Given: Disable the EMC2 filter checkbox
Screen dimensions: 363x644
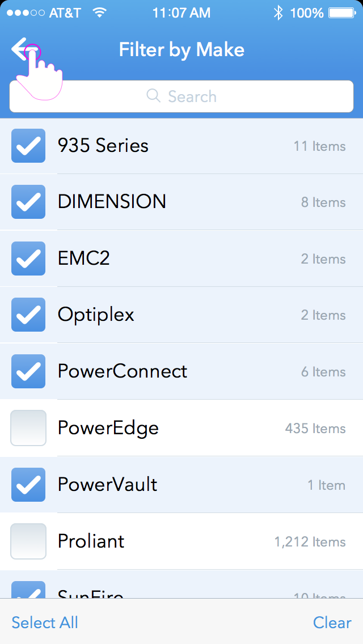Looking at the screenshot, I should 28,258.
